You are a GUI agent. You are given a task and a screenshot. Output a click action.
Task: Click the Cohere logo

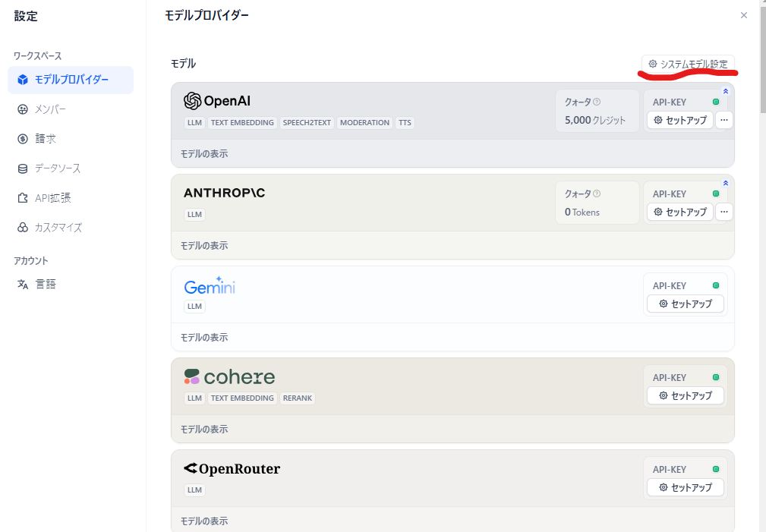click(229, 376)
